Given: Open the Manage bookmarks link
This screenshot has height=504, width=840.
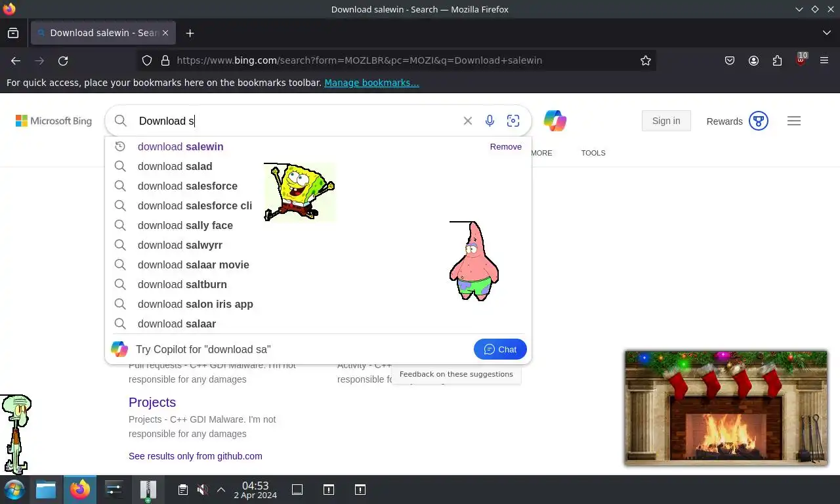Looking at the screenshot, I should (371, 83).
